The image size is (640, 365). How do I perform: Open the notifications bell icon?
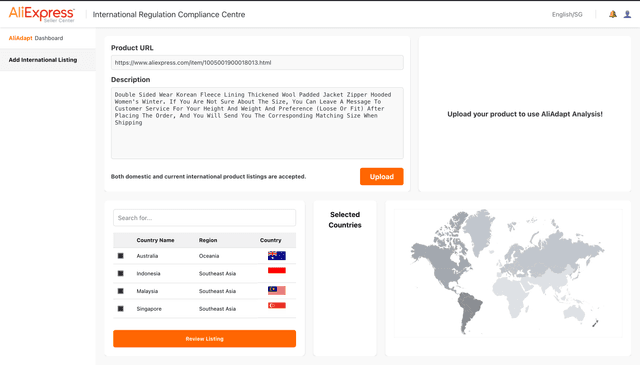613,14
